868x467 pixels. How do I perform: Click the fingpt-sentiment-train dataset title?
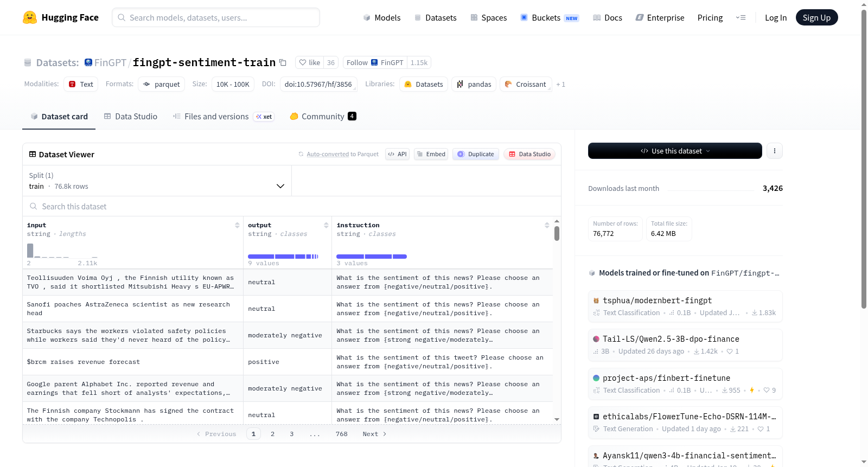(x=204, y=62)
